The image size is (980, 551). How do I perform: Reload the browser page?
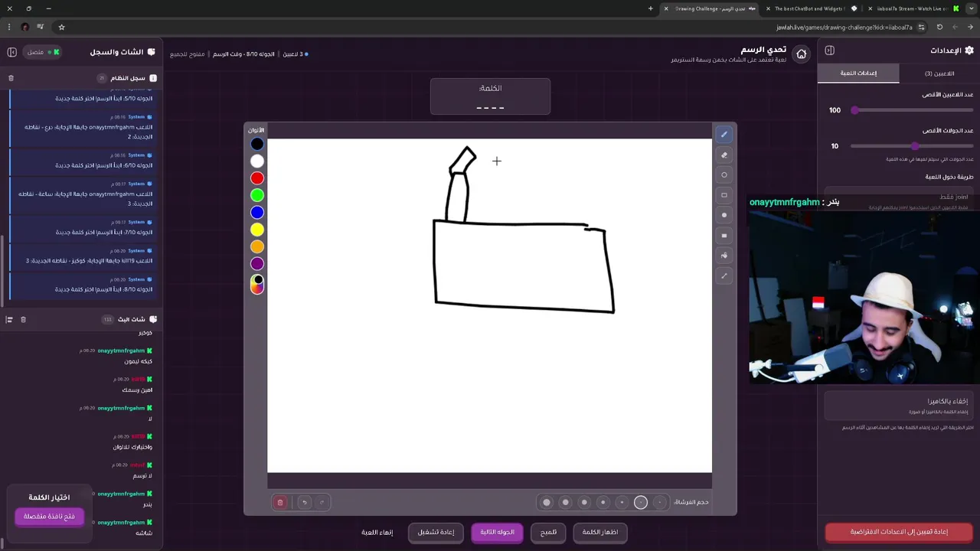tap(939, 27)
